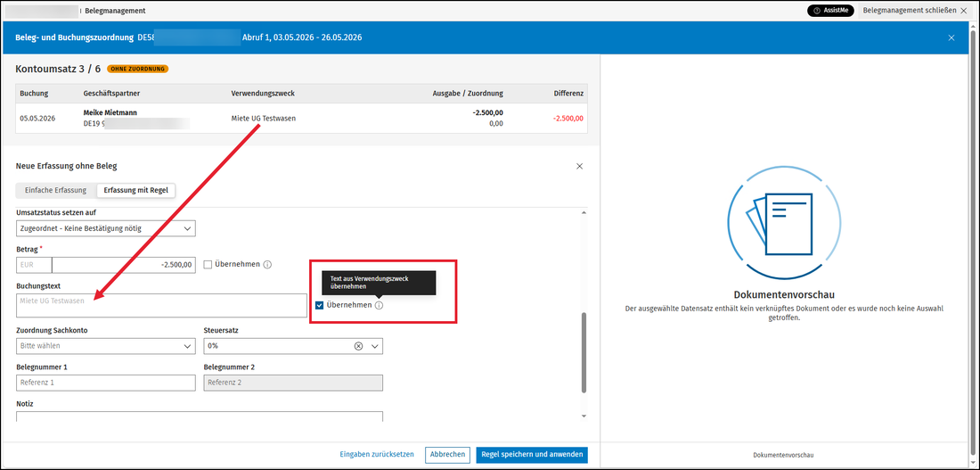Uncheck Übernehmen checkbox for Buchungstext
980x470 pixels.
(319, 305)
